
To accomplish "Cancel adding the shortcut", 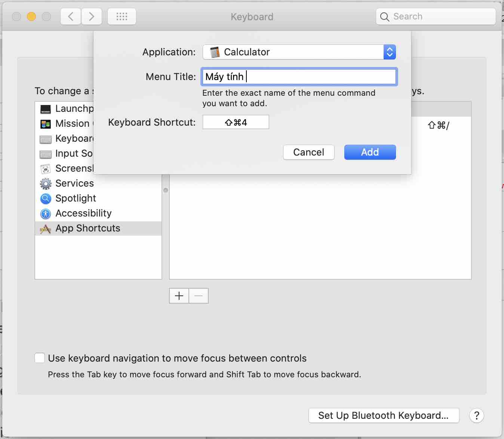I will (309, 152).
